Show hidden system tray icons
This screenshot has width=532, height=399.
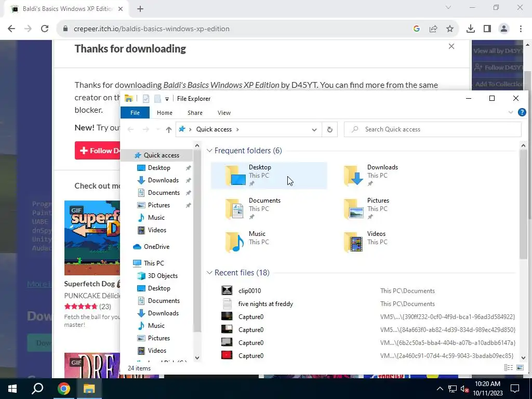click(440, 389)
